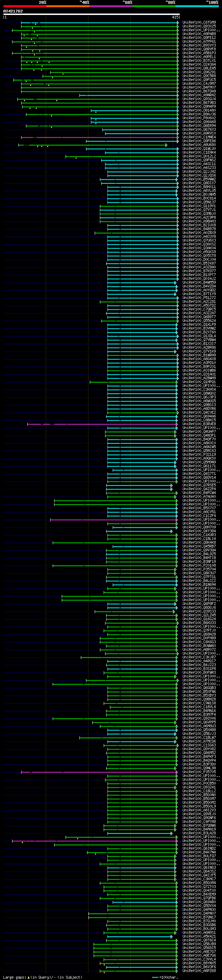Select hit label UniRef100_Q96291
This screenshot has width=222, height=980.
[x=199, y=72]
